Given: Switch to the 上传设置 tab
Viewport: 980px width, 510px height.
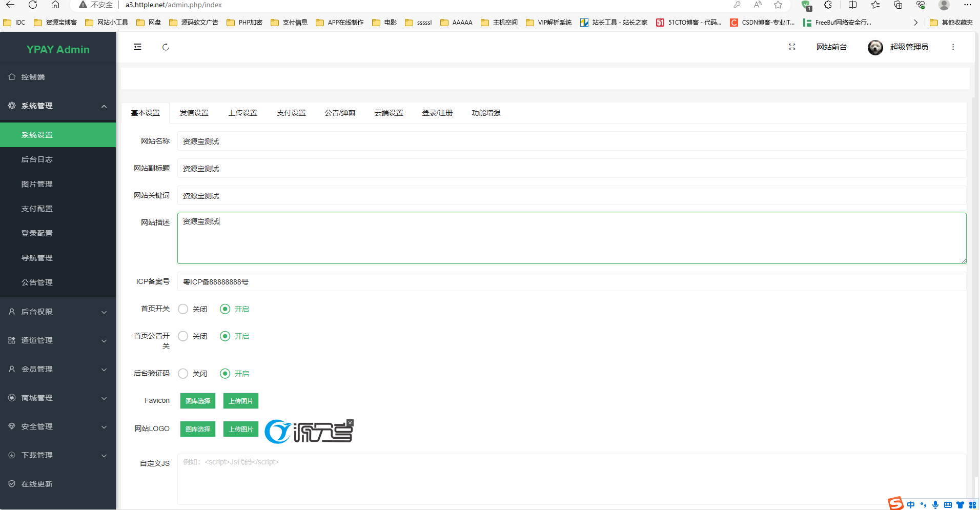Looking at the screenshot, I should coord(242,113).
